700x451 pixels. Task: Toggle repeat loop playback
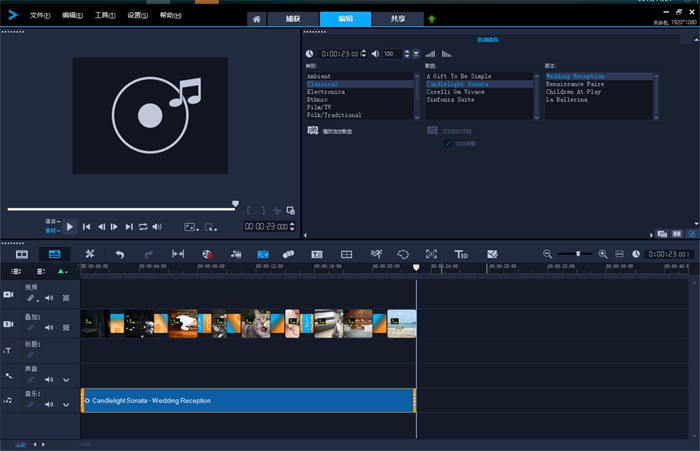point(143,227)
